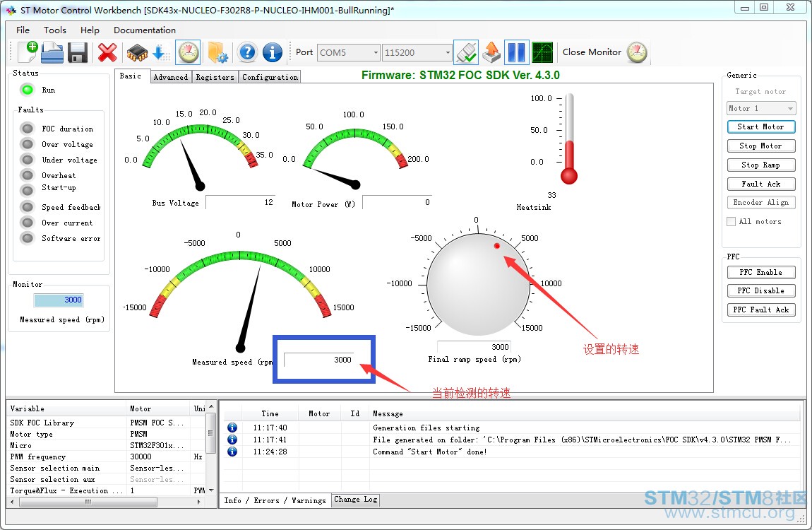Click the Fault Ack button

click(x=760, y=184)
